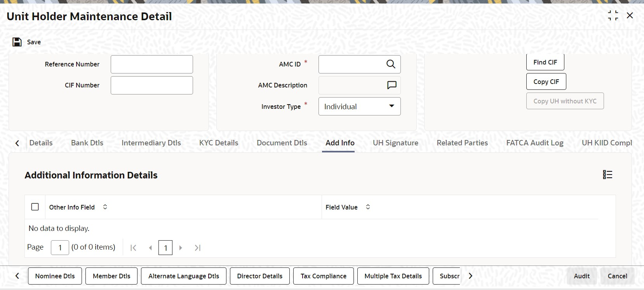The height and width of the screenshot is (290, 644).
Task: Tick the table select-all checkbox
Action: pos(35,207)
